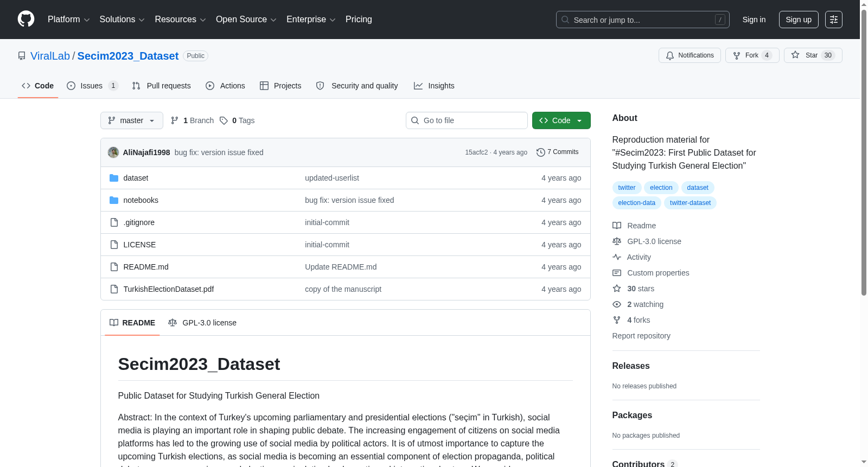Open the Releases heading link
This screenshot has width=868, height=467.
click(631, 366)
